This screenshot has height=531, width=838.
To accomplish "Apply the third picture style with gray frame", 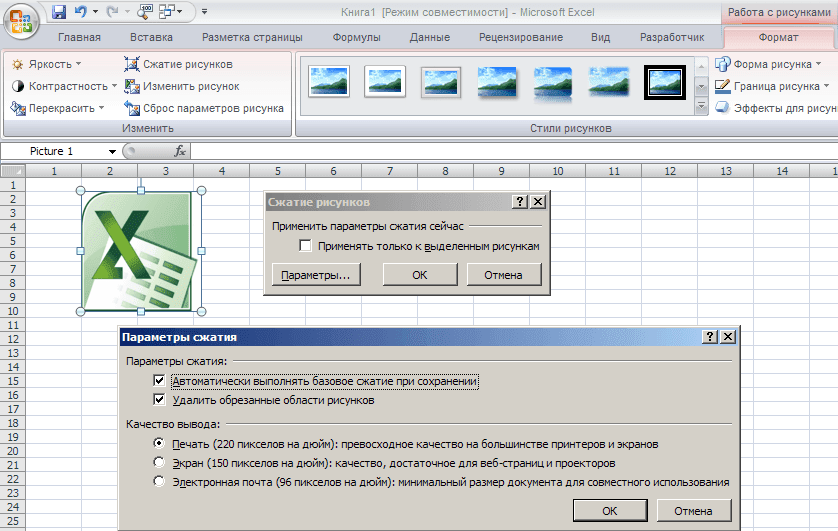I will click(441, 82).
